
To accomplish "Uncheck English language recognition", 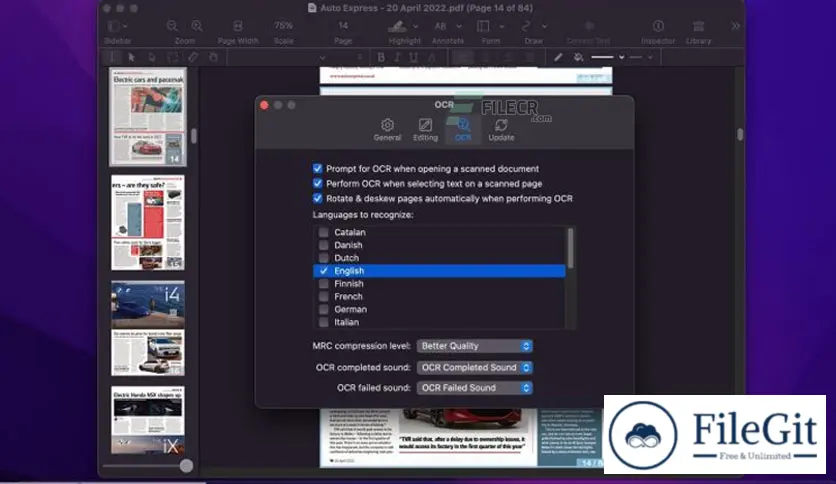I will (x=323, y=271).
